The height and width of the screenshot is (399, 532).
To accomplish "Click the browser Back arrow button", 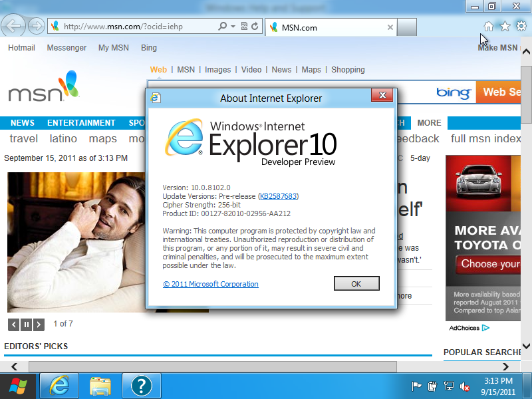I will click(x=14, y=27).
